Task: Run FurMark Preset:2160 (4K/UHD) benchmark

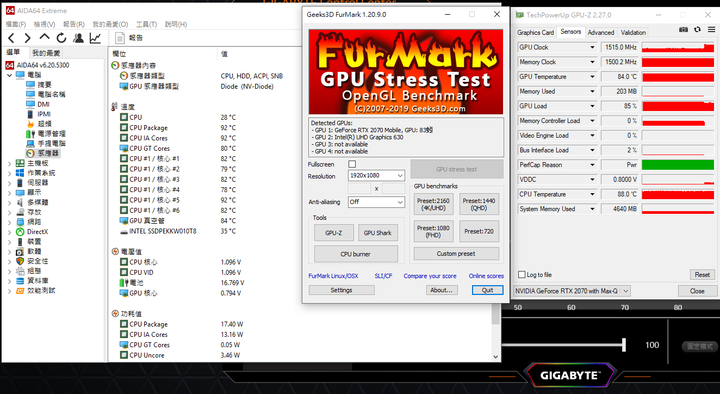Action: point(433,204)
